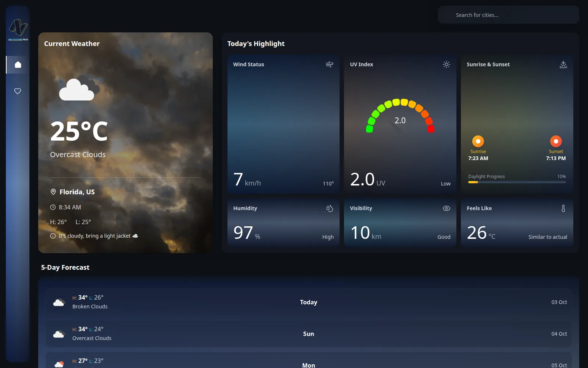Click the 7:23 AM sunrise time
Viewport: 588px width, 368px height.
(478, 158)
